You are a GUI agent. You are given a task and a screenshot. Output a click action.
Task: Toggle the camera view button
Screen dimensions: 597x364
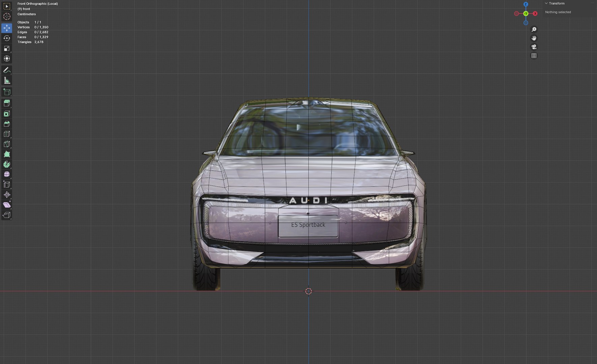(534, 47)
